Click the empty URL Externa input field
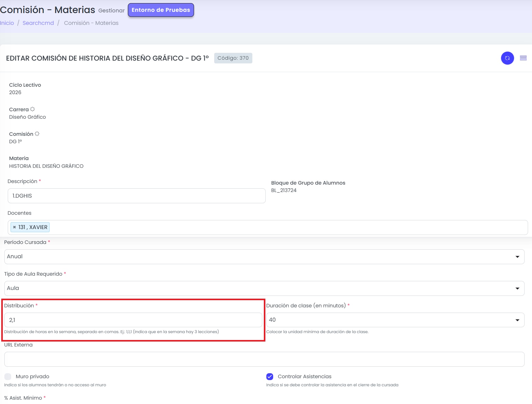Image resolution: width=532 pixels, height=404 pixels. [x=264, y=359]
